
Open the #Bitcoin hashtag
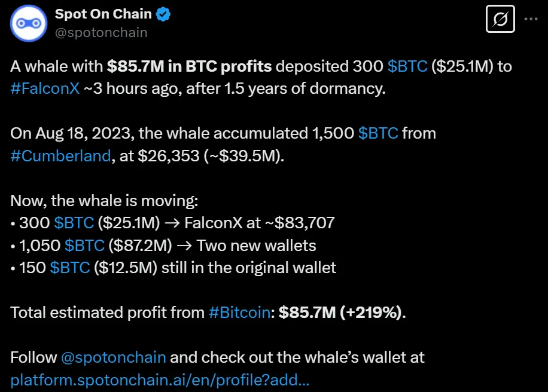coord(239,313)
